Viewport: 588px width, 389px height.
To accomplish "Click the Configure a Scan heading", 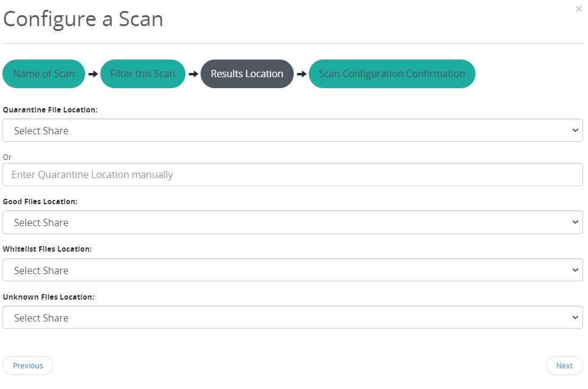I will [83, 19].
